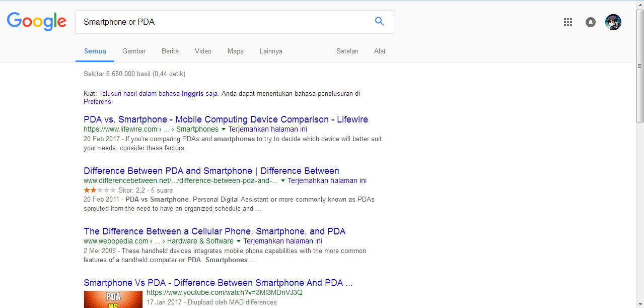Click the text Diupload oleh MAD differences
The height and width of the screenshot is (308, 644).
(x=232, y=302)
